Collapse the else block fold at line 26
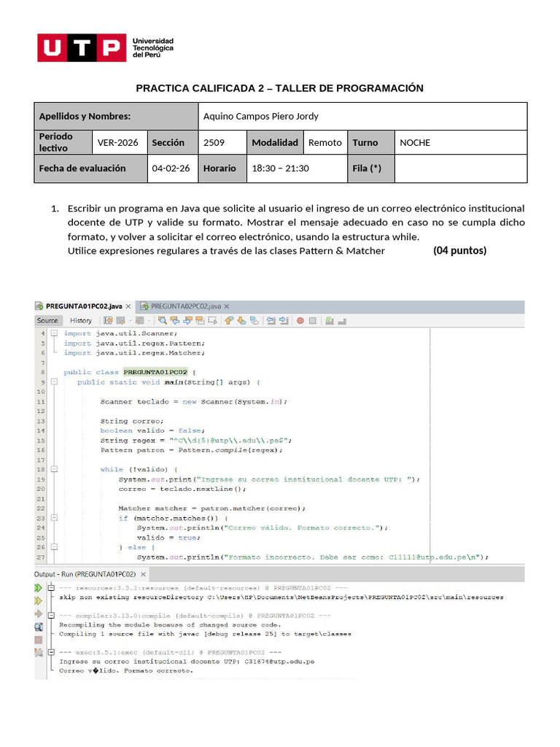 point(54,547)
